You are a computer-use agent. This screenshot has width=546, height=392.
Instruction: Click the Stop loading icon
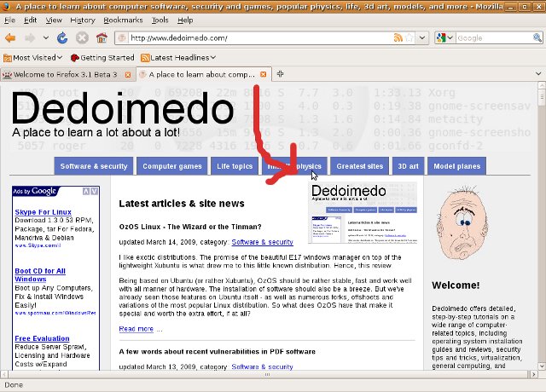click(x=82, y=37)
